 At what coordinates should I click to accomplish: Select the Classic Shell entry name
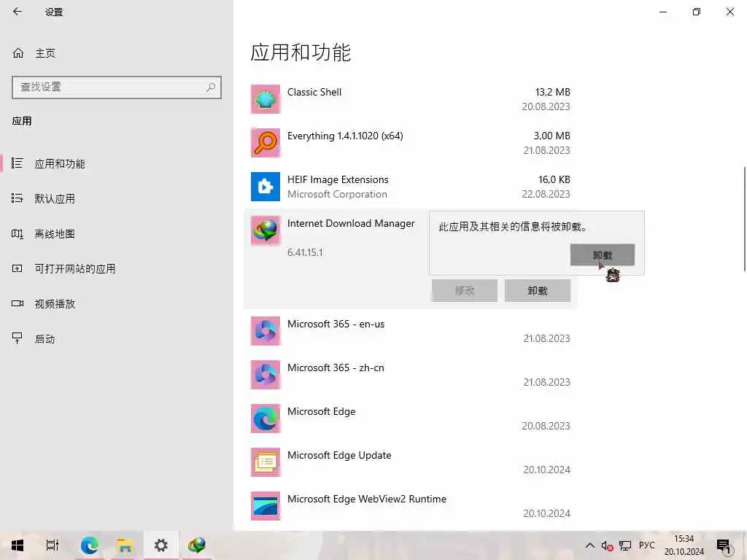pyautogui.click(x=314, y=92)
